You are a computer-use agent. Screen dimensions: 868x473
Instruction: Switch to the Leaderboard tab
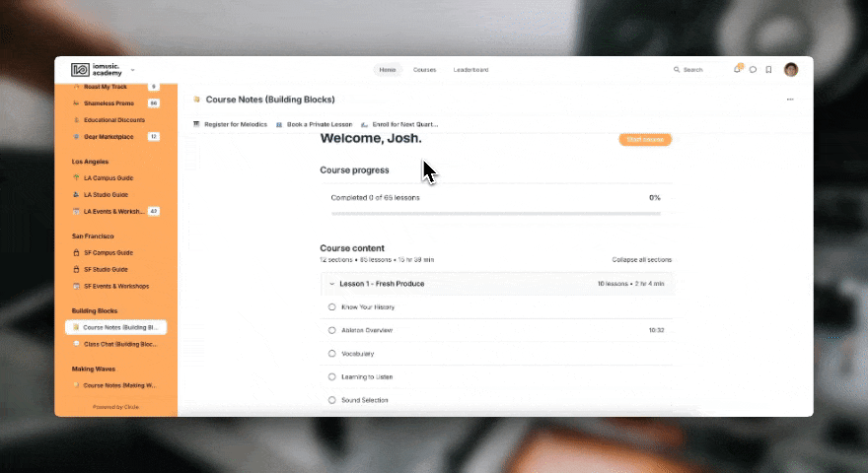(x=471, y=70)
